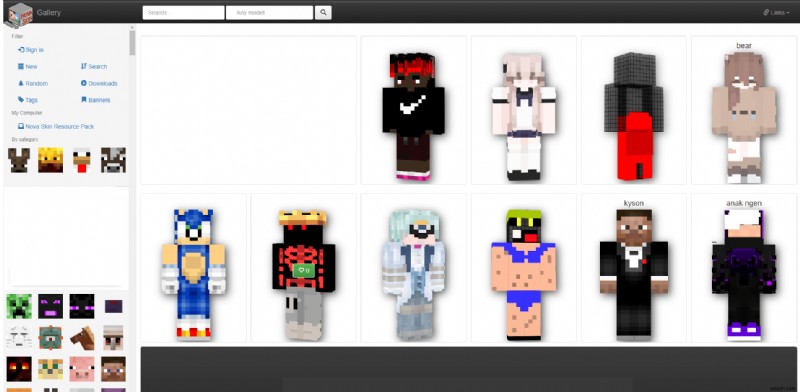Select the guardian category icon
Viewport: 800px width, 392px height.
point(51,338)
